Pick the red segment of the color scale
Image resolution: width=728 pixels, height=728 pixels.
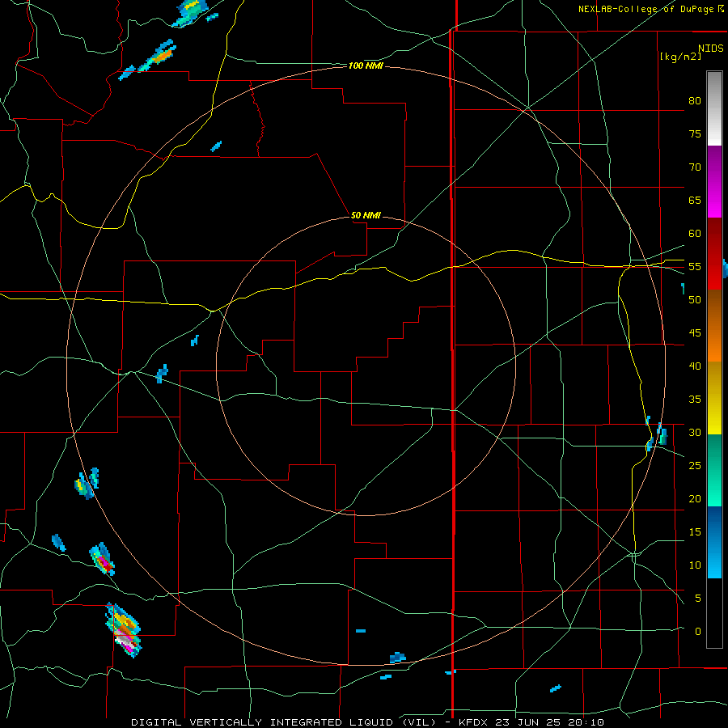point(714,253)
